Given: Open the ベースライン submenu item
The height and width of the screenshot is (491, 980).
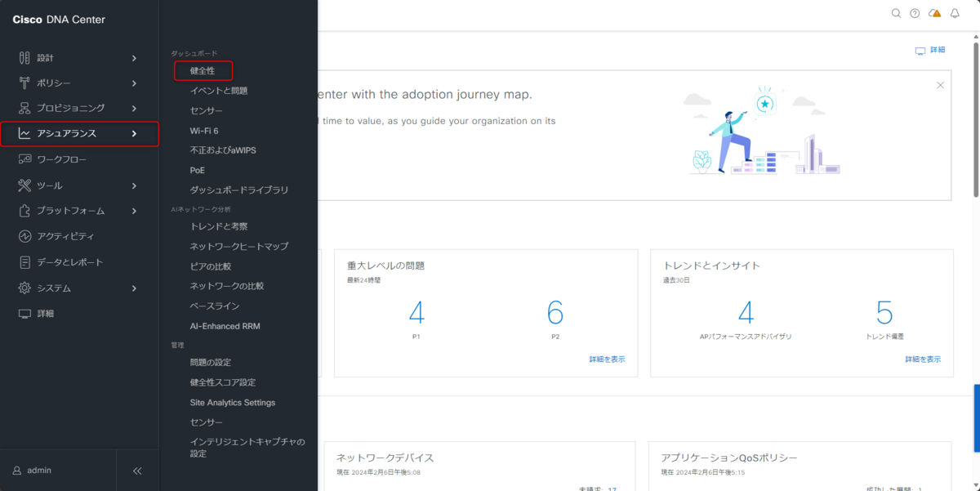Looking at the screenshot, I should pos(215,306).
